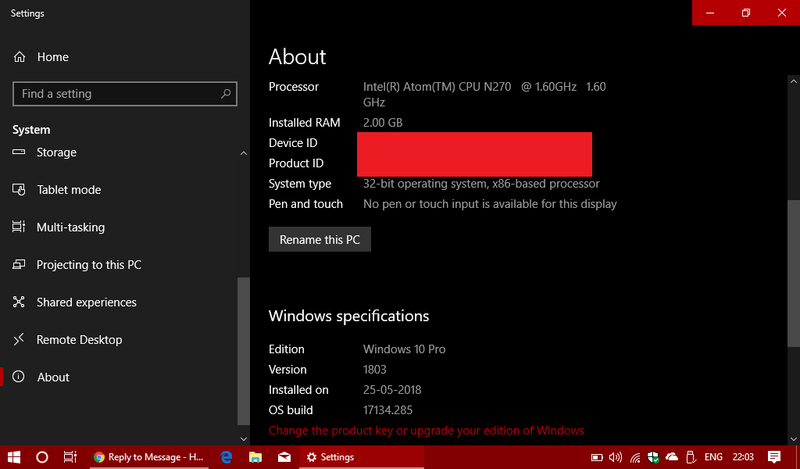The width and height of the screenshot is (800, 469).
Task: Click the 22:03 clock
Action: point(743,457)
